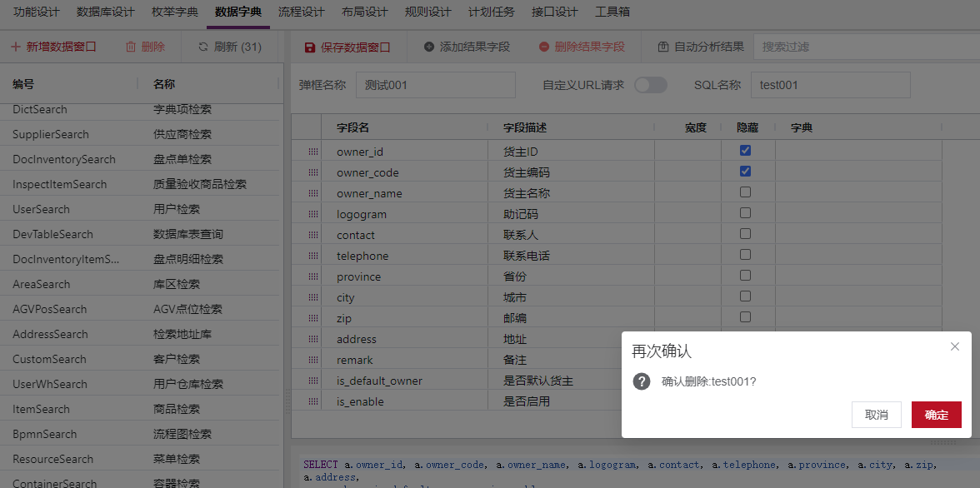Click the refresh icon in left panel

pyautogui.click(x=203, y=47)
